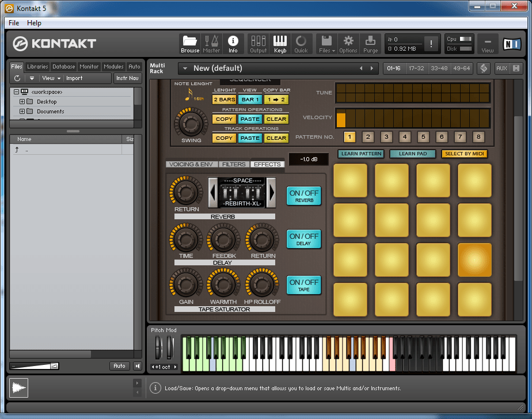The height and width of the screenshot is (419, 532).
Task: Click the preview volume slider
Action: pos(34,366)
